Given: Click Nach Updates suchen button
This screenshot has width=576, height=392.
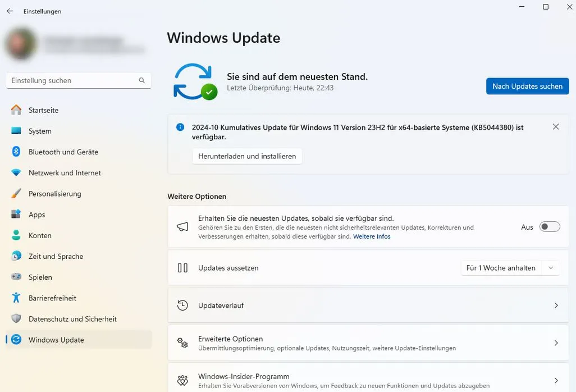Looking at the screenshot, I should 528,86.
